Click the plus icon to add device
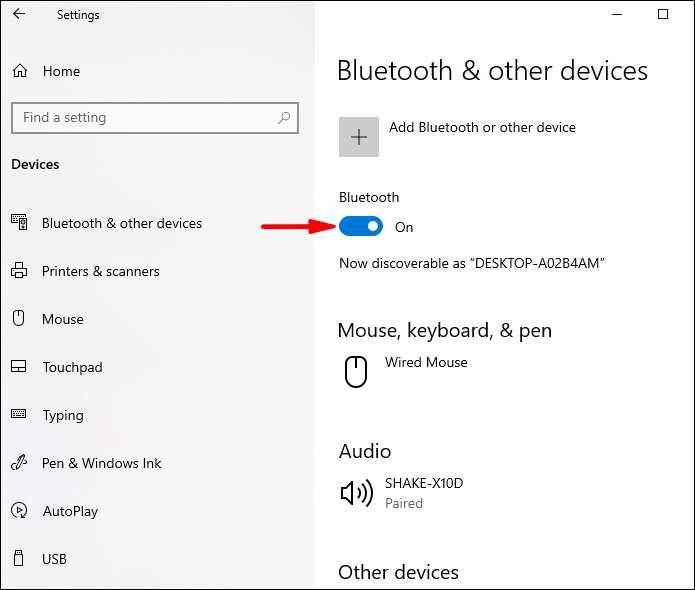Viewport: 695px width, 590px height. (x=359, y=137)
